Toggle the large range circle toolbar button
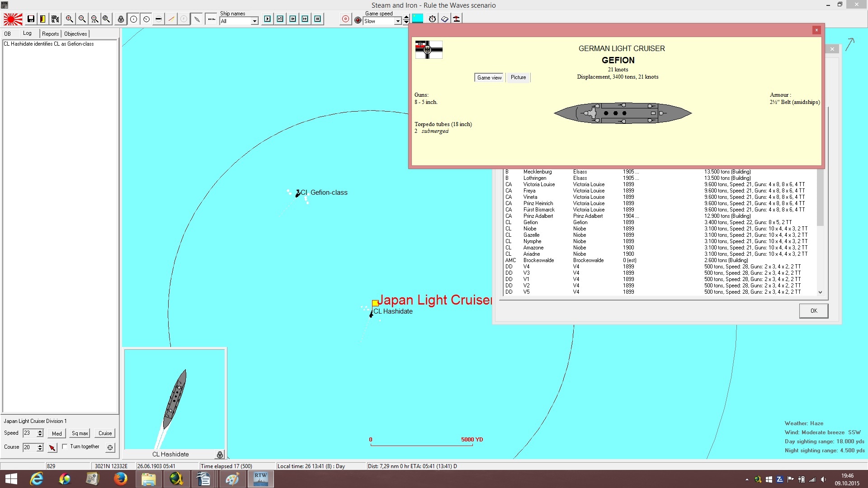868x488 pixels. tap(134, 19)
